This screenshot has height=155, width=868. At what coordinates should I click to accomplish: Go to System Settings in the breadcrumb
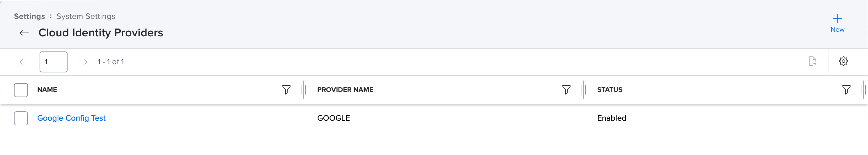tap(86, 16)
